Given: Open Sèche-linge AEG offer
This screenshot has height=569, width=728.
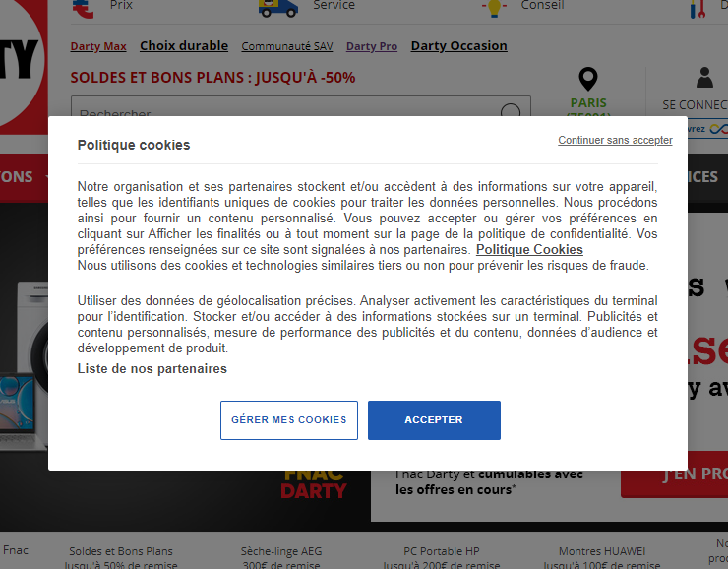Looking at the screenshot, I should click(281, 558).
